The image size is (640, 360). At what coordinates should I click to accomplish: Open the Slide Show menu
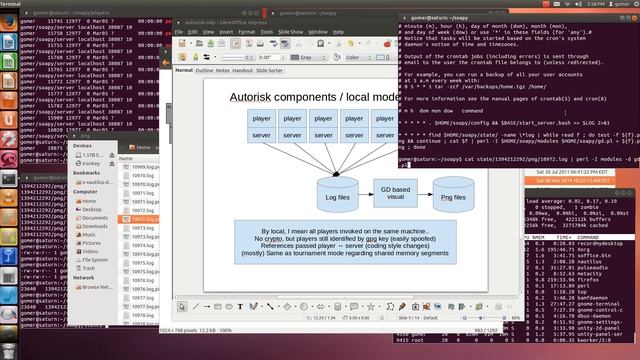[x=291, y=32]
